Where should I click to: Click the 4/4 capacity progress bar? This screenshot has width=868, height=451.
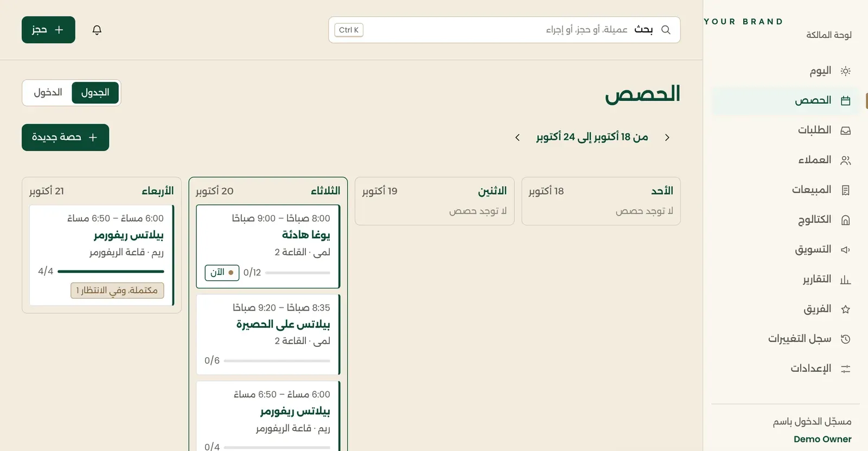point(111,272)
